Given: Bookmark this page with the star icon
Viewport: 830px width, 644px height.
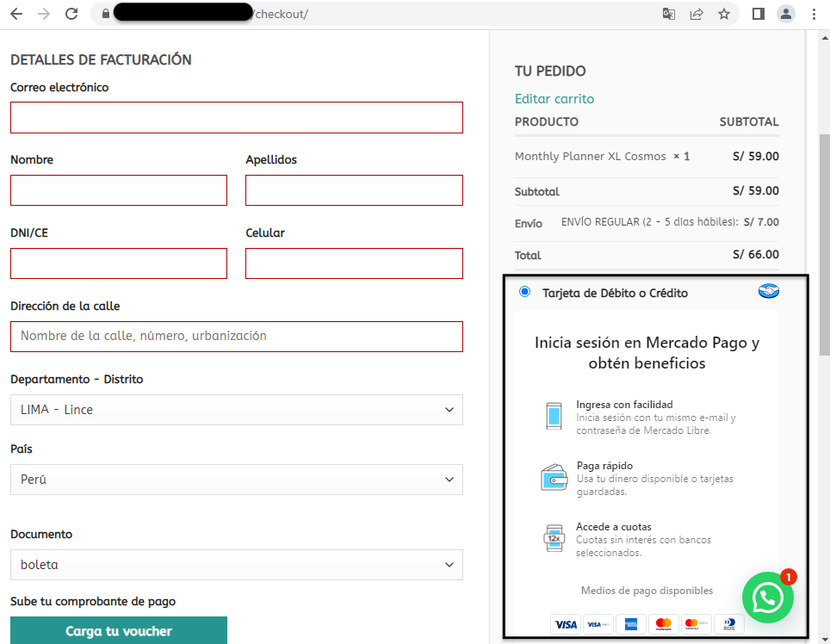Looking at the screenshot, I should pos(723,14).
